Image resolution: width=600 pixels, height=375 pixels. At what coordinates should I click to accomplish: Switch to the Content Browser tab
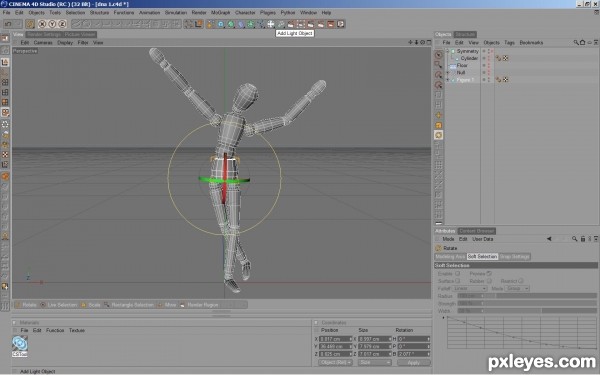tap(477, 231)
